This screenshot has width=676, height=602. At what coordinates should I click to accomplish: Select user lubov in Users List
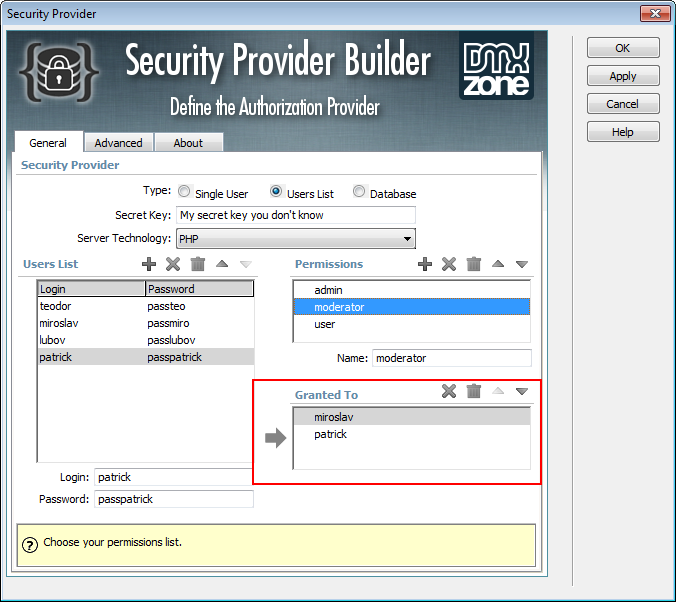coord(146,340)
